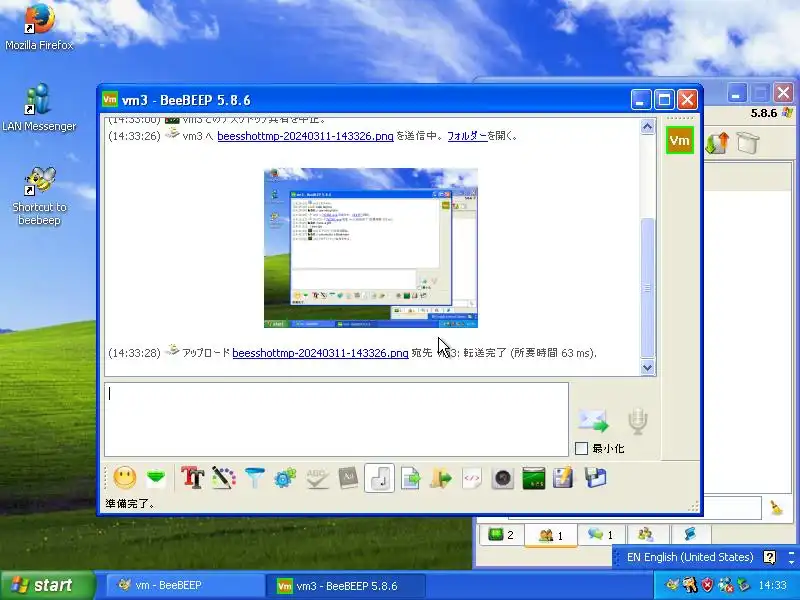Click the BeeBEEP bee tray icon
Viewport: 800px width, 600px height.
click(672, 585)
